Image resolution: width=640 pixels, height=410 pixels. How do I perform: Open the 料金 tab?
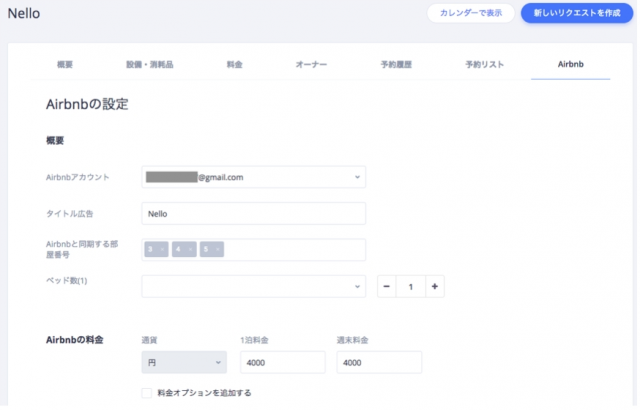(x=234, y=64)
